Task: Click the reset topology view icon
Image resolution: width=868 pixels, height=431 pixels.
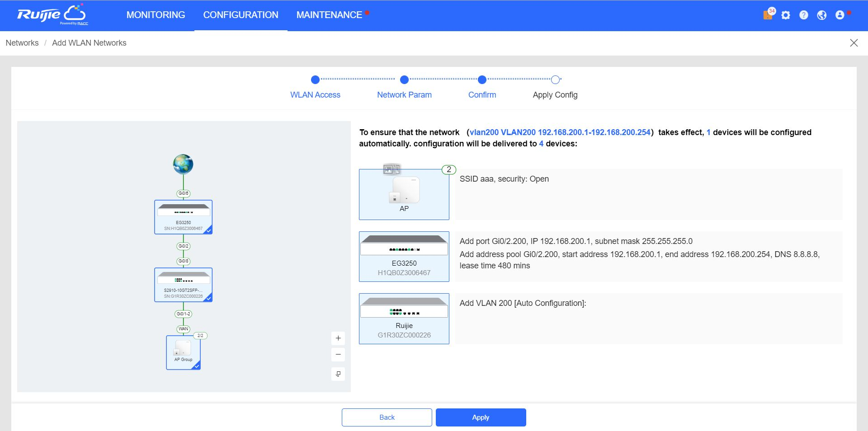Action: point(338,374)
